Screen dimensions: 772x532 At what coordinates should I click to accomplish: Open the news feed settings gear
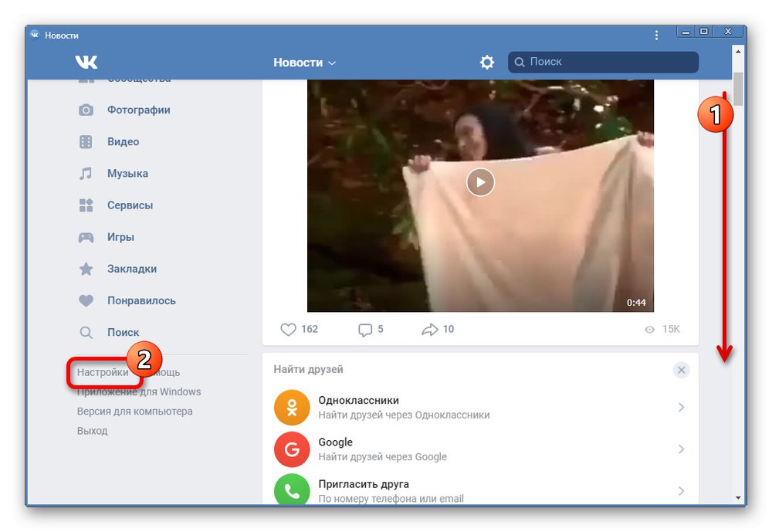coord(487,62)
